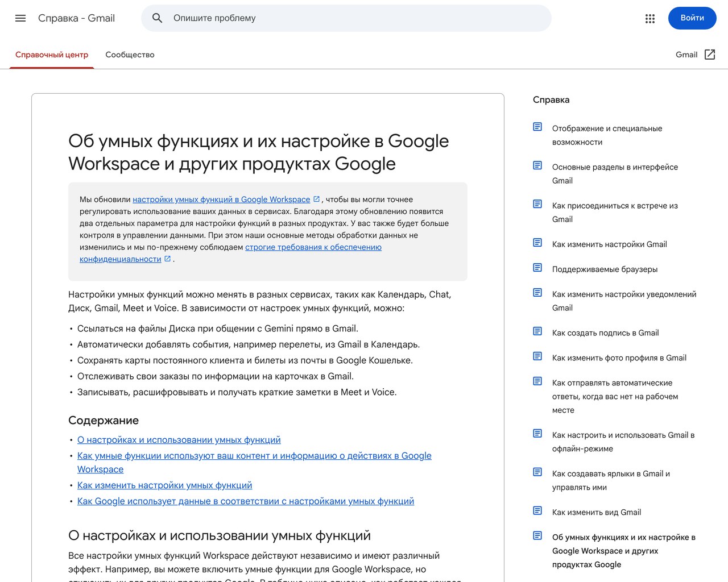
Task: Click the 'Справка - Gmail' header title
Action: [x=76, y=18]
